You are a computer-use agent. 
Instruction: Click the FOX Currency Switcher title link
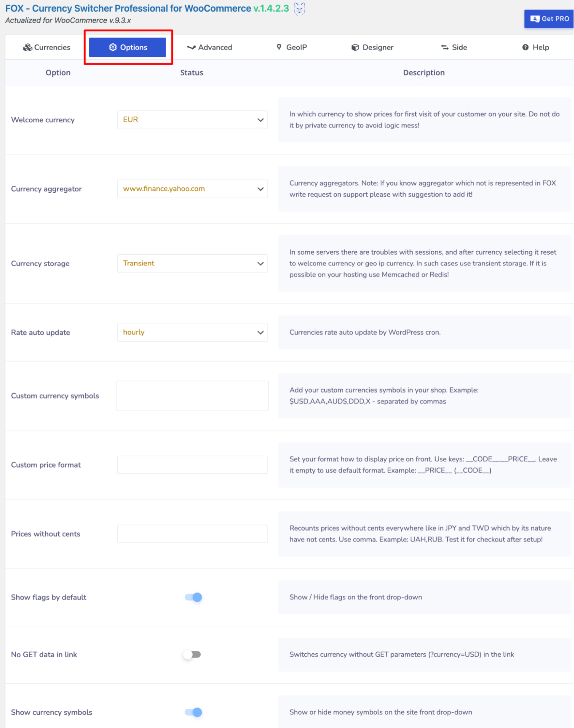click(x=147, y=8)
